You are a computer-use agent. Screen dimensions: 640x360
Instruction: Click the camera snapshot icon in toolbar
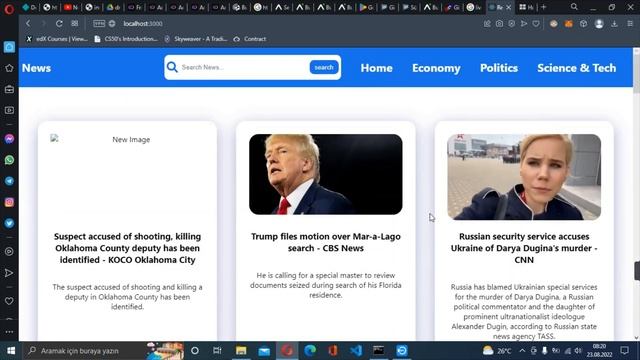click(x=499, y=24)
